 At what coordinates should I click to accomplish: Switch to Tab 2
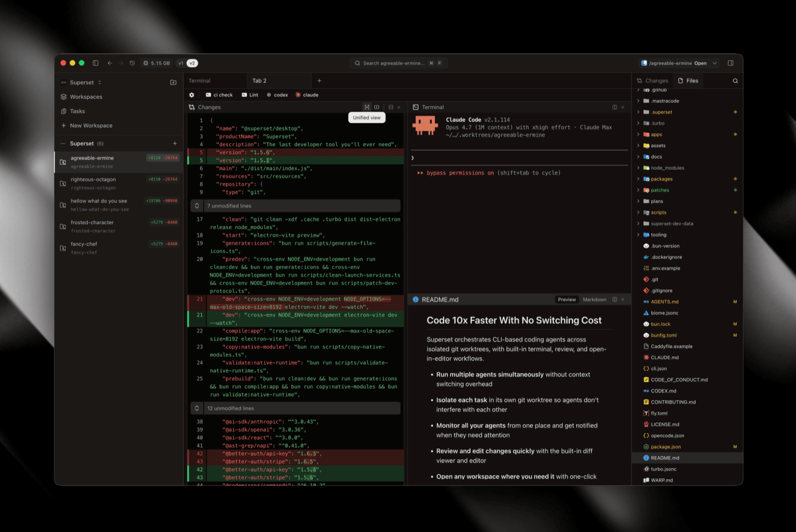(259, 81)
